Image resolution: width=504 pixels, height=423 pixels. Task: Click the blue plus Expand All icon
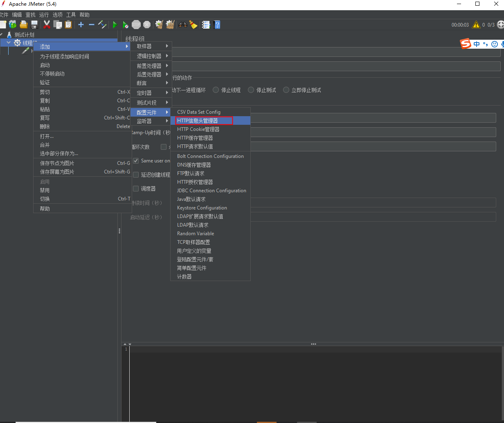tap(81, 25)
